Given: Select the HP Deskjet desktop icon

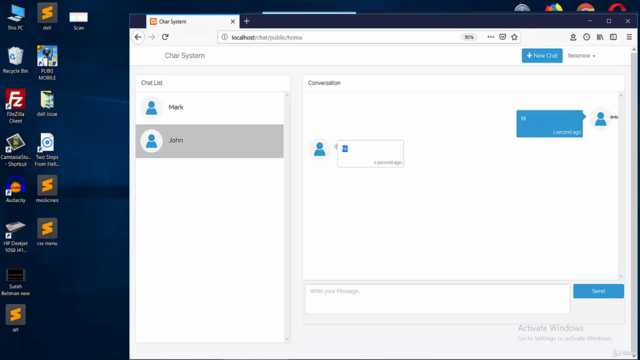Looking at the screenshot, I should coord(16,236).
